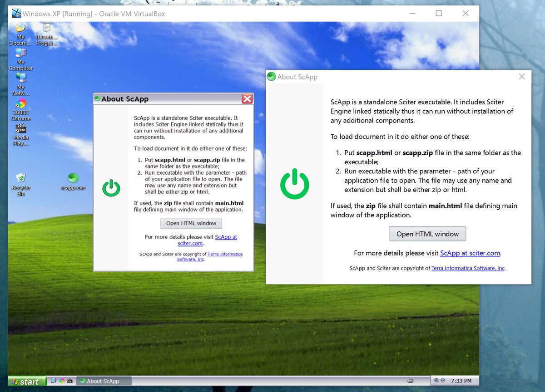Open My Network Places desktop icon

tap(21, 84)
